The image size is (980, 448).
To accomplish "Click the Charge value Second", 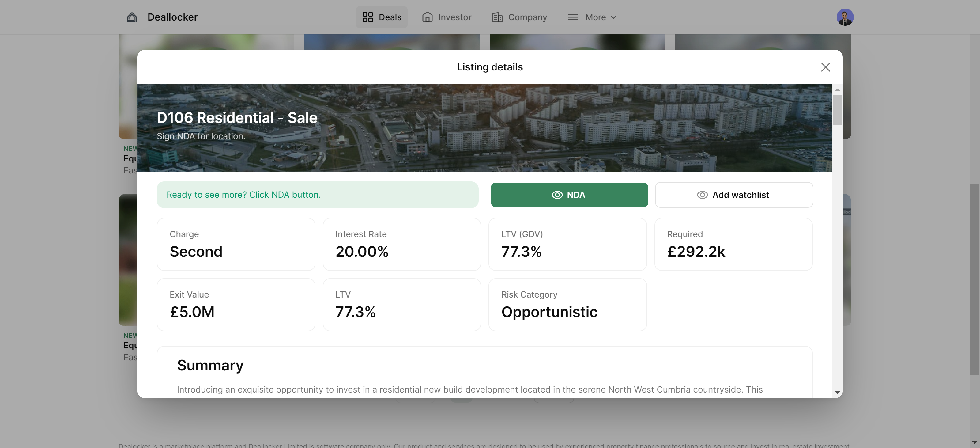I will (x=196, y=252).
